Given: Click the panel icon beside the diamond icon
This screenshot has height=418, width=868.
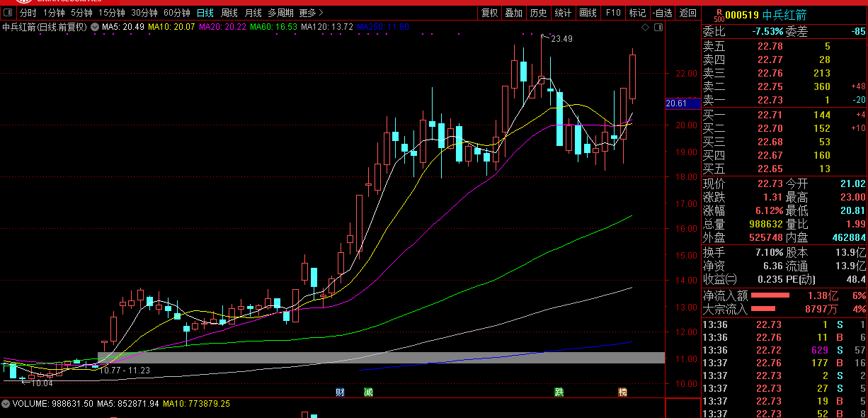Looking at the screenshot, I should pyautogui.click(x=658, y=28).
